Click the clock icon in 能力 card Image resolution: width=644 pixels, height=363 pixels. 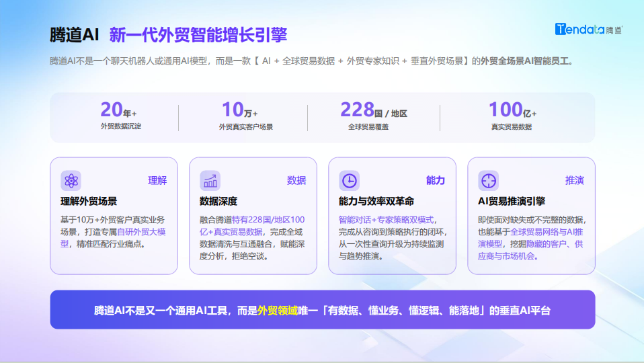(349, 181)
